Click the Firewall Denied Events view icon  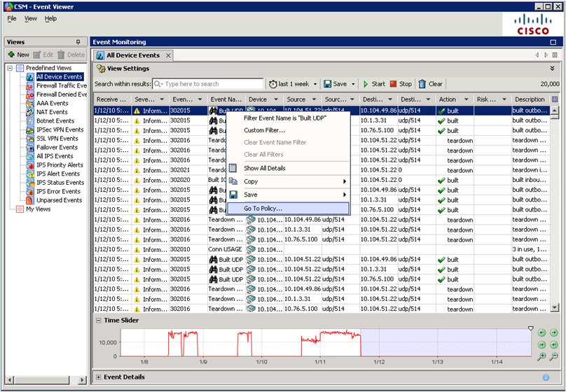coord(30,94)
